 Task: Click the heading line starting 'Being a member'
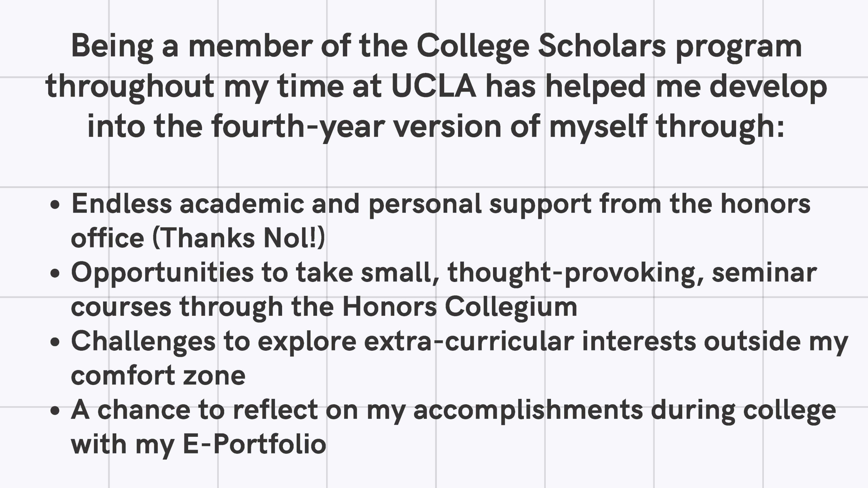click(x=436, y=47)
